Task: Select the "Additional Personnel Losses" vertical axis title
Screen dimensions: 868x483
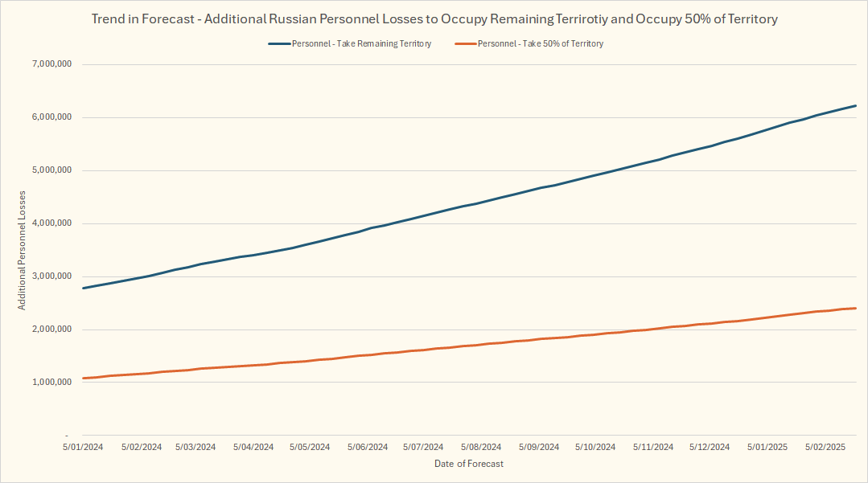Action: click(23, 249)
